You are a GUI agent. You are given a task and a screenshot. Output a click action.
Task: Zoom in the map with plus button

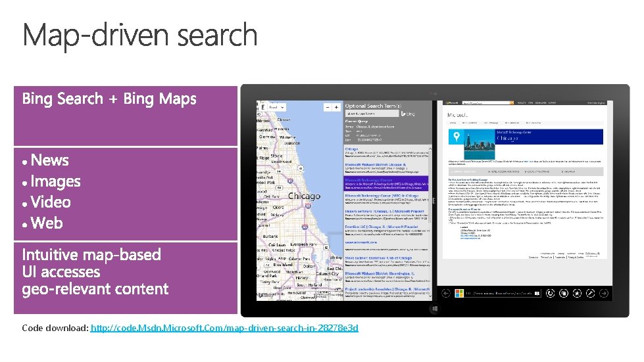tap(336, 107)
